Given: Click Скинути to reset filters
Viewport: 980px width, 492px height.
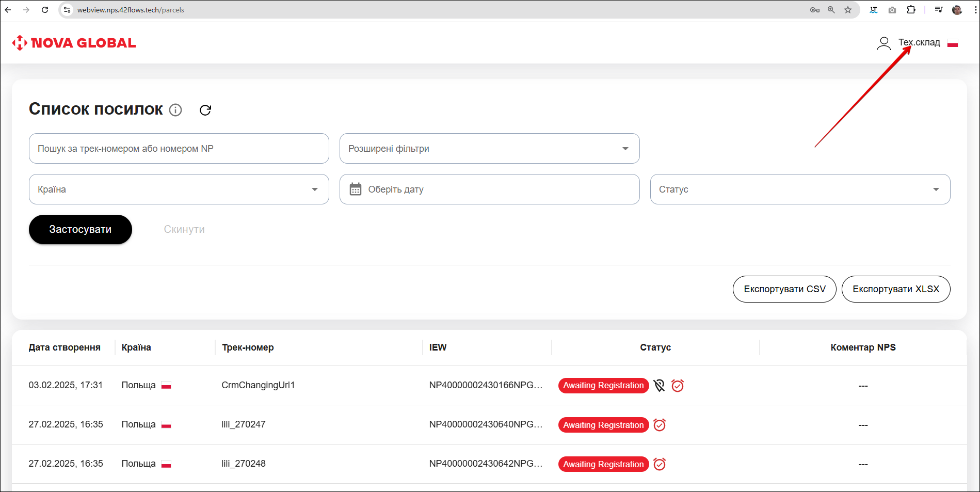Looking at the screenshot, I should [x=184, y=229].
